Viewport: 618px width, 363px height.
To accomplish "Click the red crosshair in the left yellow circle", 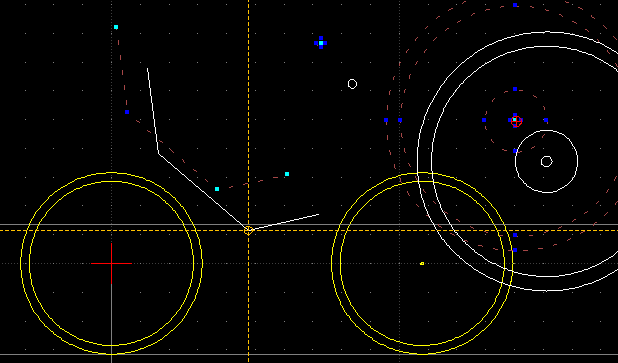I will point(112,263).
